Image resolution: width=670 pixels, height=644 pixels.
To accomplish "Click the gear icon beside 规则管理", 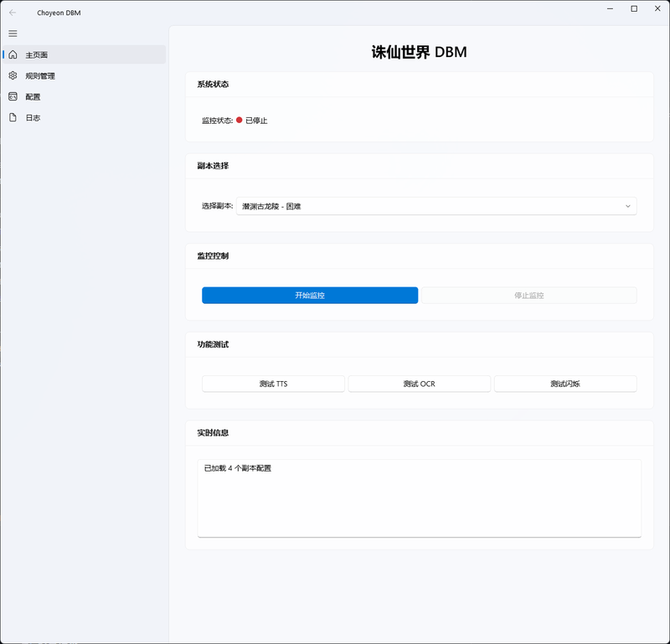I will click(x=13, y=75).
